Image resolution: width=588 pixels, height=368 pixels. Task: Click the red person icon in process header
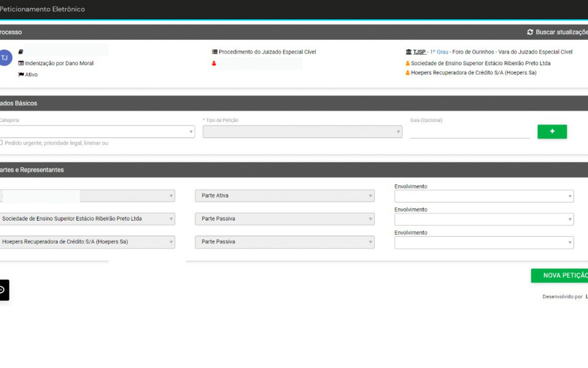pos(214,63)
